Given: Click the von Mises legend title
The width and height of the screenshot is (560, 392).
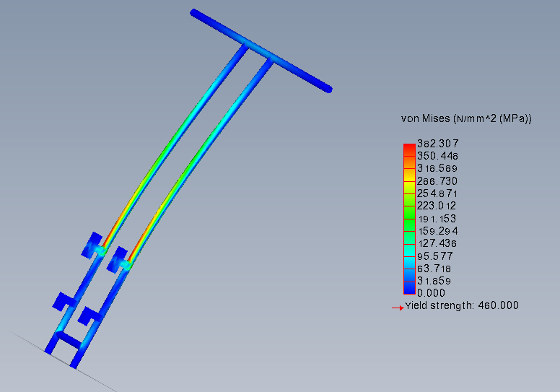Looking at the screenshot, I should pos(465,118).
